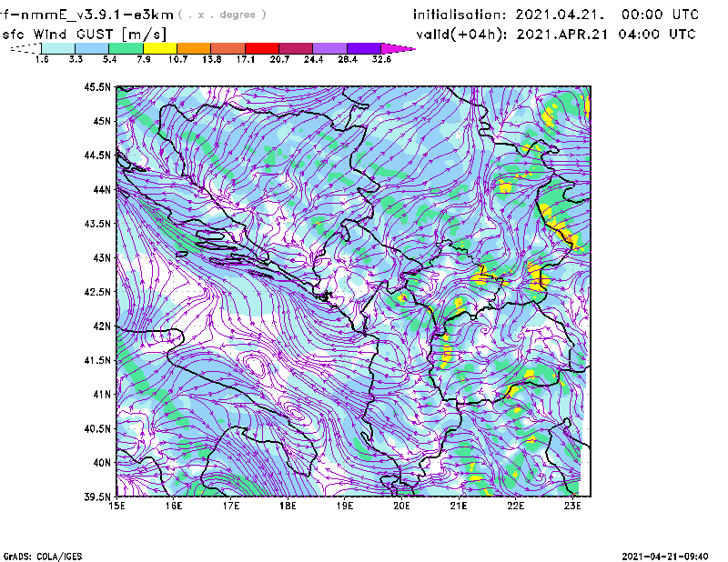This screenshot has height=562, width=728.
Task: Click the 45N latitude label
Action: point(102,121)
